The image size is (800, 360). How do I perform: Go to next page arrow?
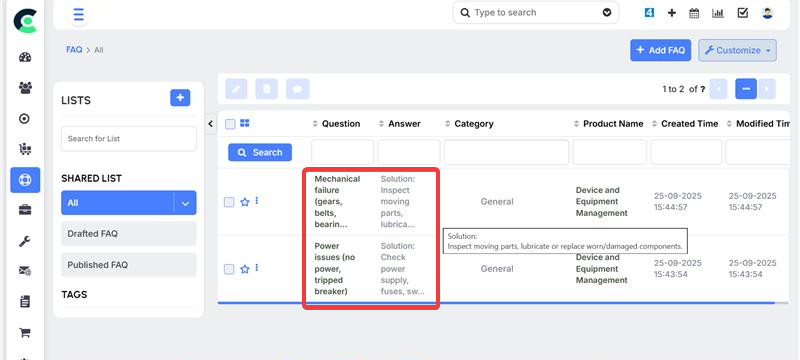pyautogui.click(x=767, y=89)
